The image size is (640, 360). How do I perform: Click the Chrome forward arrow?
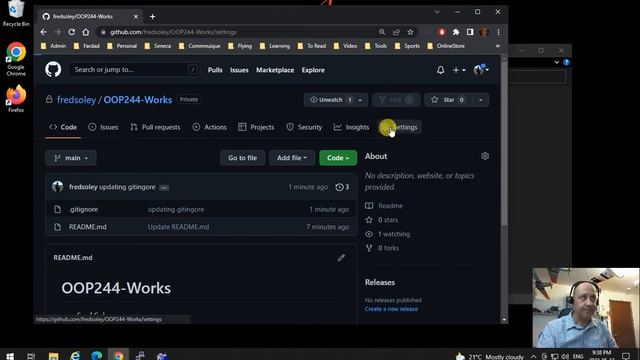tap(57, 32)
